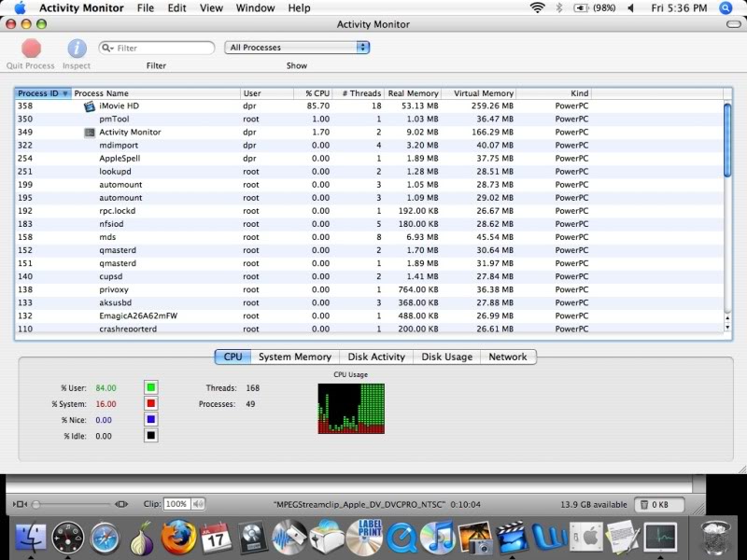This screenshot has width=747, height=560.
Task: Click the iMovie HD process icon
Action: point(90,106)
